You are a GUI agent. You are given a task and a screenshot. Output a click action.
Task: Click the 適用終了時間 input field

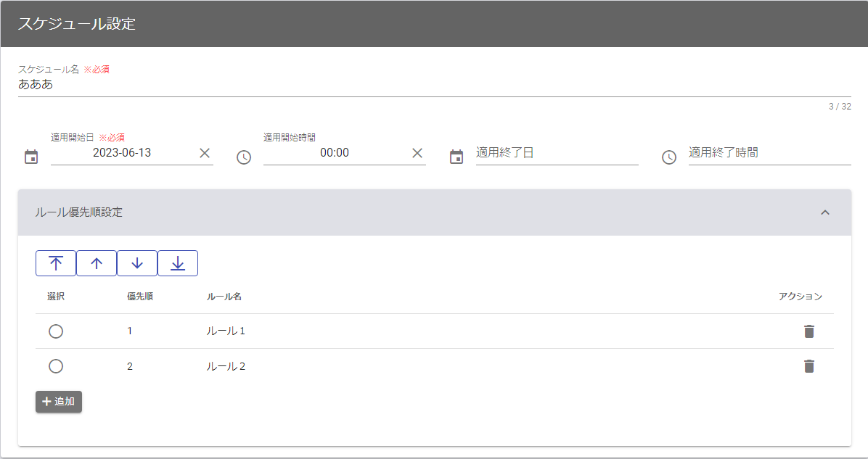(x=769, y=153)
